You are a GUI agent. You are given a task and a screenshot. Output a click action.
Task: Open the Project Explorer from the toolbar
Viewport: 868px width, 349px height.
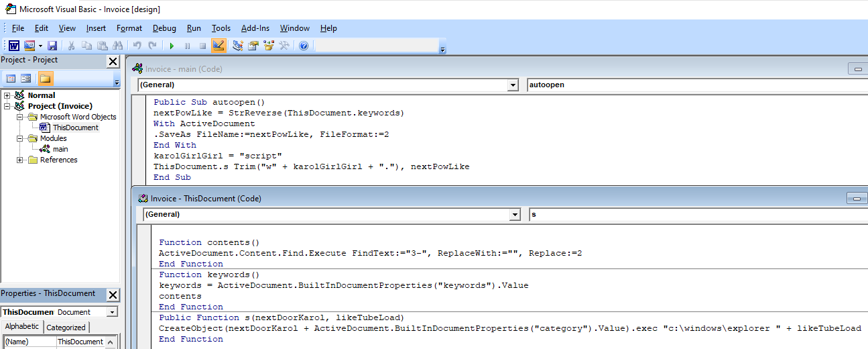(x=237, y=46)
